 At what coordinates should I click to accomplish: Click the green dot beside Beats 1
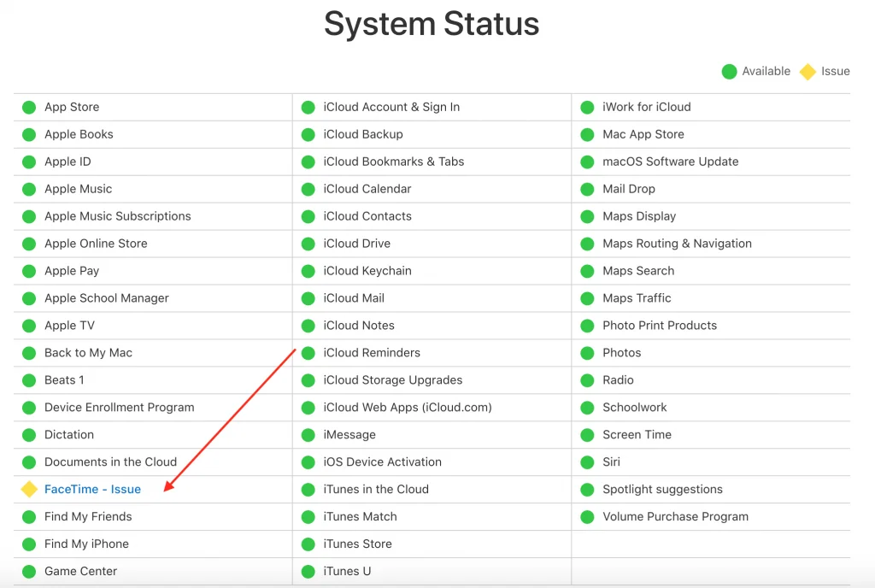point(29,380)
